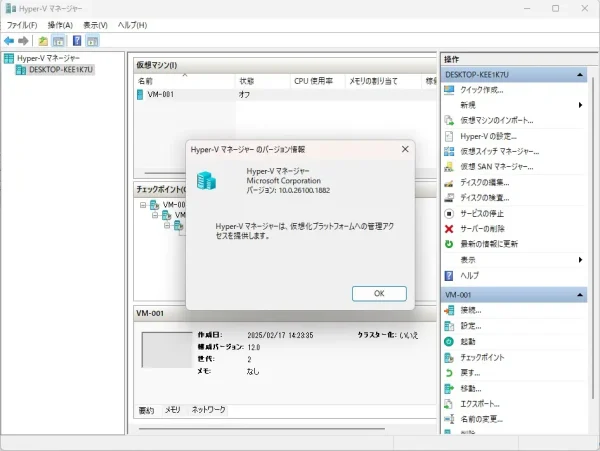Click the VM-001 preview thumbnail
The width and height of the screenshot is (600, 451).
point(166,350)
